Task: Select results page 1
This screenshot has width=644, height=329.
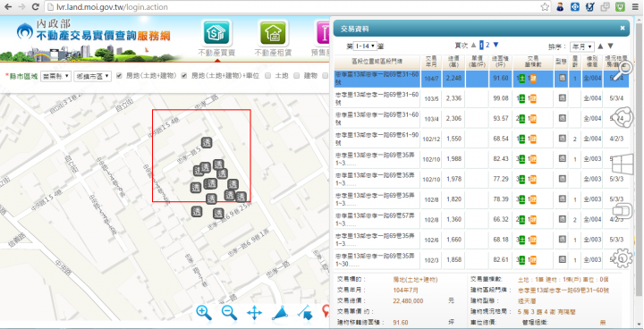Action: [482, 46]
